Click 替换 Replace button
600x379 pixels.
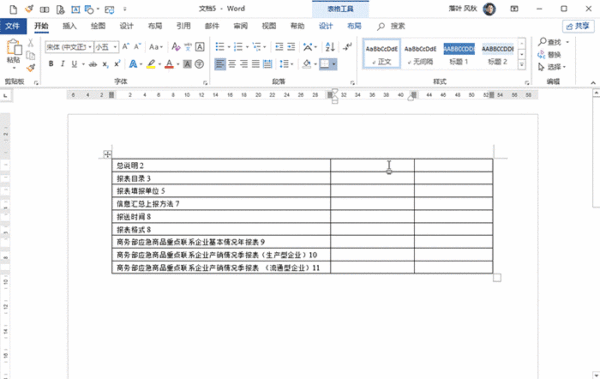(x=549, y=55)
